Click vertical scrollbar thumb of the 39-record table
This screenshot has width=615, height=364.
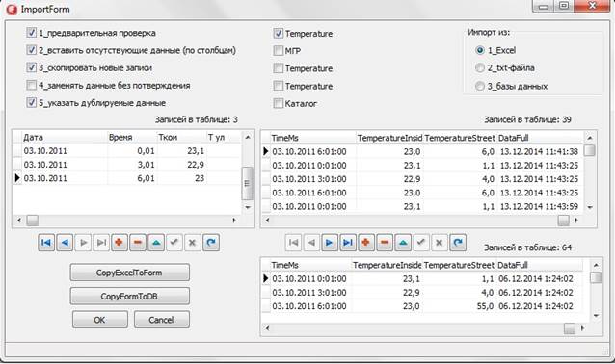pos(590,151)
